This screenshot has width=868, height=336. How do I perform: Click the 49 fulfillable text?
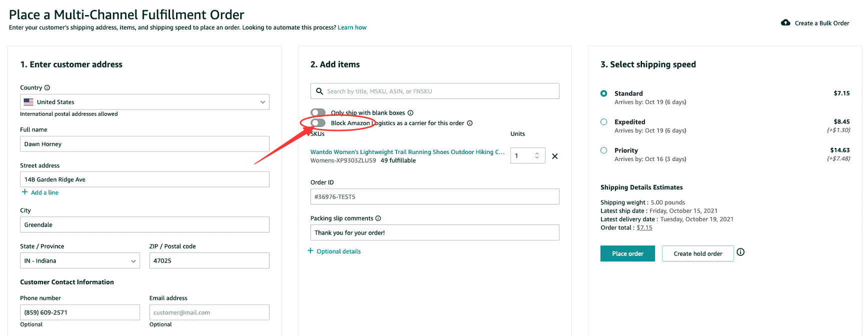coord(398,160)
